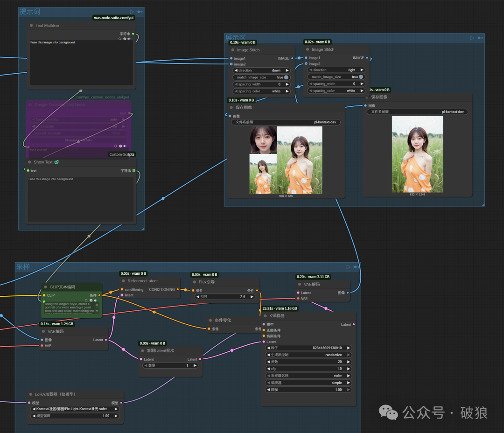Collapse the K采样器 node via its title dot
504x433 pixels.
[265, 316]
